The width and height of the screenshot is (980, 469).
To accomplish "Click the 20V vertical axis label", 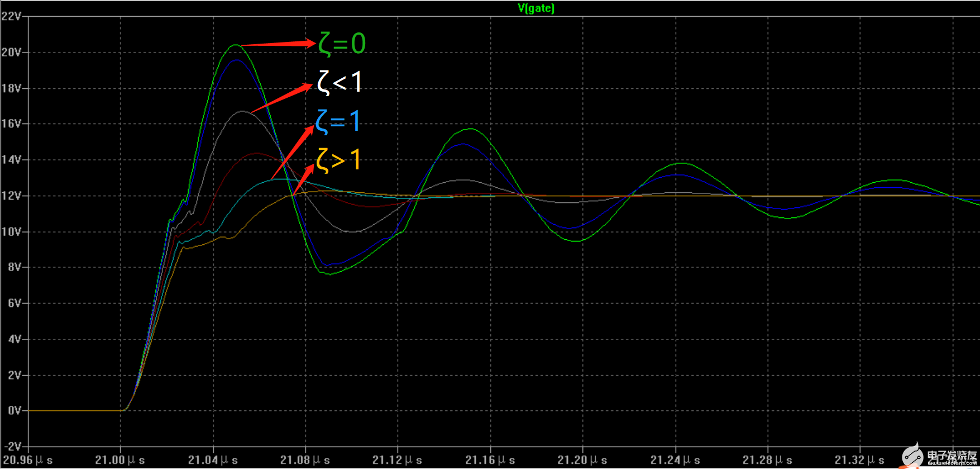I will 11,53.
